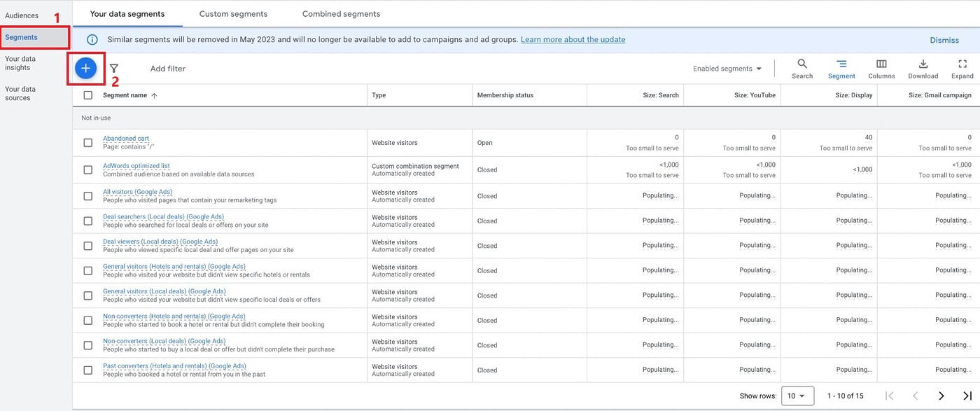This screenshot has width=980, height=411.
Task: Dismiss the similar segments notification
Action: coord(944,40)
